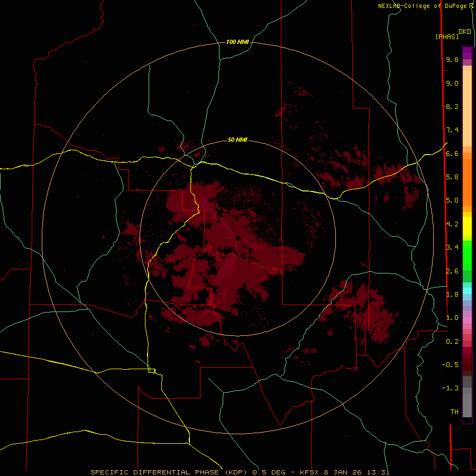The image size is (476, 476).
Task: Click the KFSX station identifier in the caption
Action: (309, 472)
